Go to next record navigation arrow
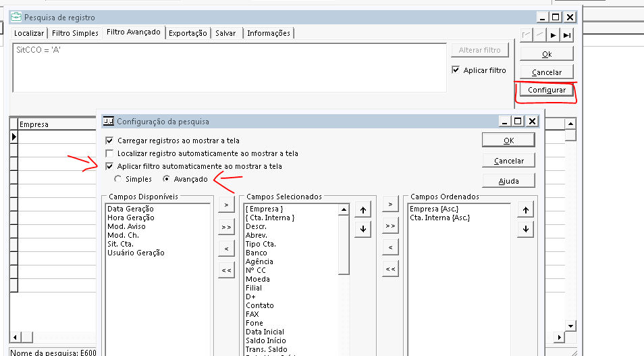 click(x=554, y=35)
